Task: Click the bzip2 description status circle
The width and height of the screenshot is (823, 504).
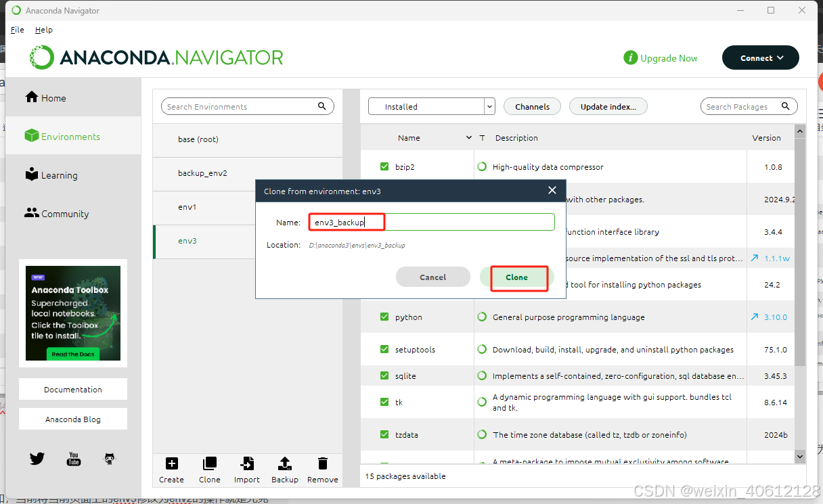Action: point(482,166)
